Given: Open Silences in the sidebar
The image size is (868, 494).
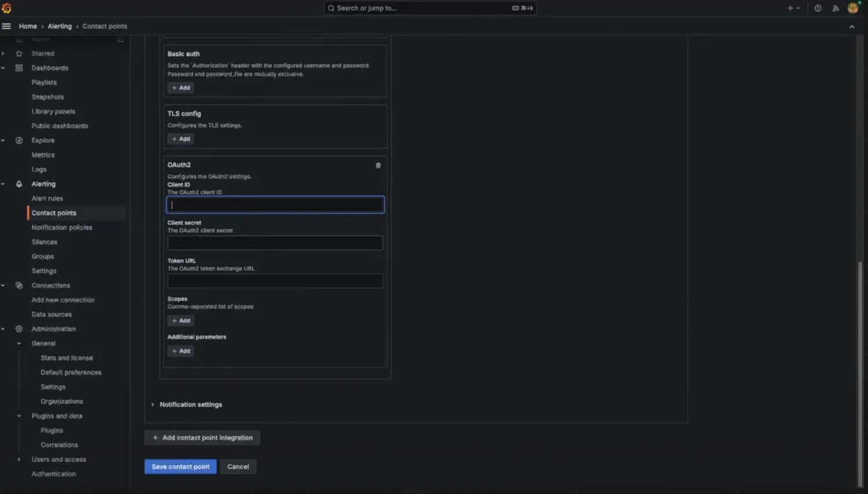Looking at the screenshot, I should [x=45, y=242].
